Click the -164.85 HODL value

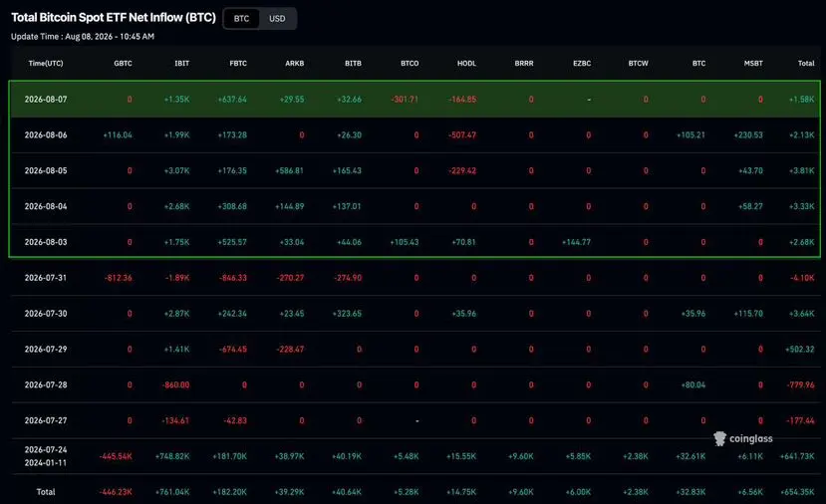tap(462, 99)
